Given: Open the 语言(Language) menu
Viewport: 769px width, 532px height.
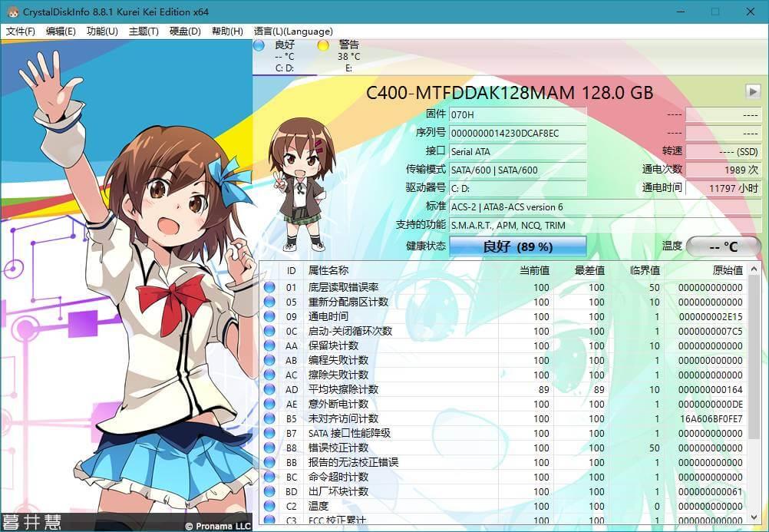Looking at the screenshot, I should pos(294,31).
